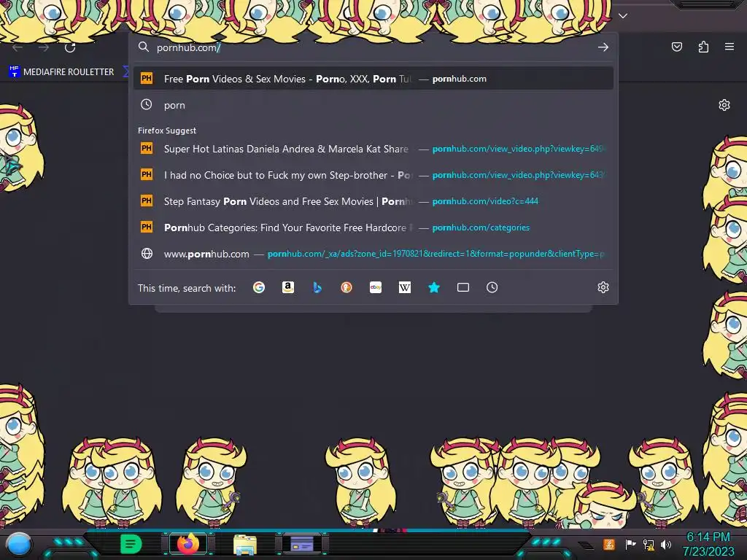Image resolution: width=747 pixels, height=560 pixels.
Task: Select the 'porn' history search entry
Action: tap(373, 105)
